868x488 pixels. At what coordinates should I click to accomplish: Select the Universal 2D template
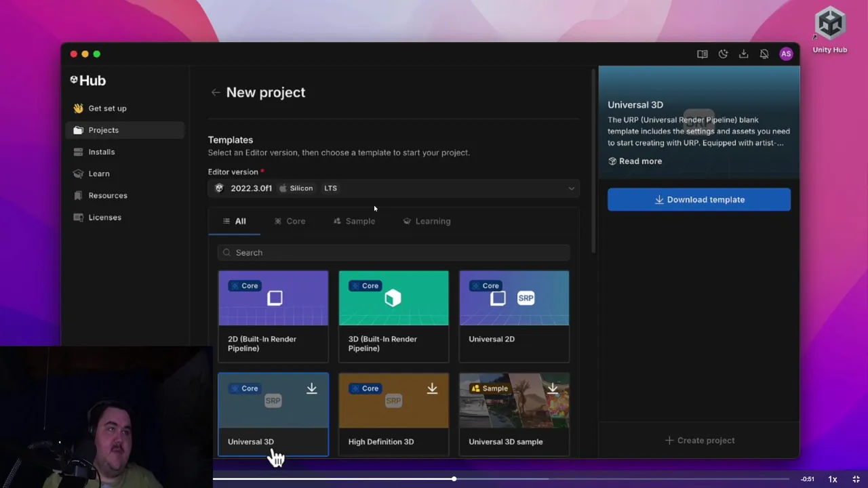click(x=514, y=317)
